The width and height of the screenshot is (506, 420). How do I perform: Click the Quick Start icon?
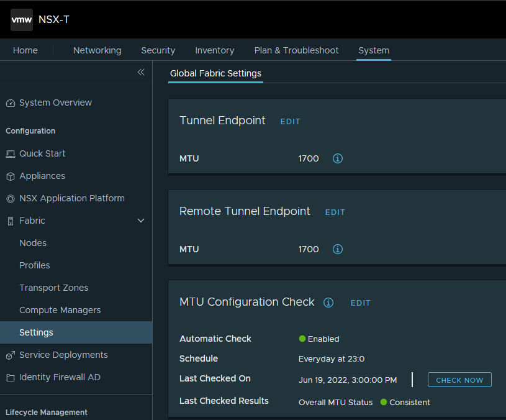pyautogui.click(x=9, y=153)
